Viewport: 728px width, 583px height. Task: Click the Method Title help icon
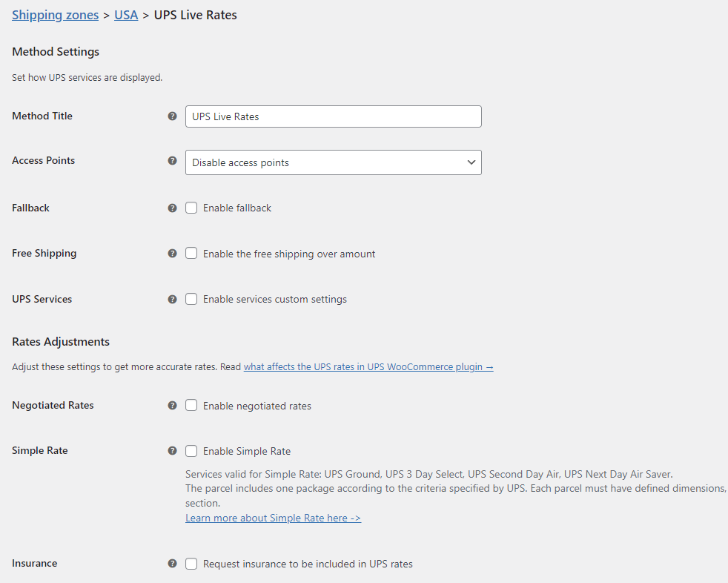click(x=172, y=116)
